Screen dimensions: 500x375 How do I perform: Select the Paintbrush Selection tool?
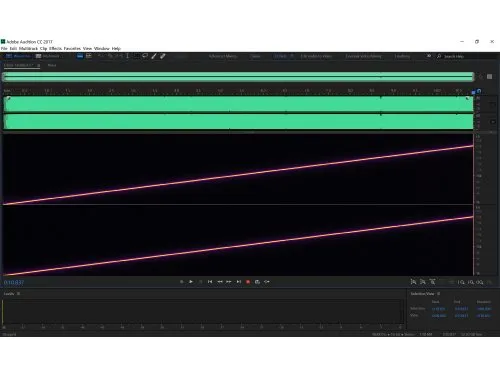(154, 56)
